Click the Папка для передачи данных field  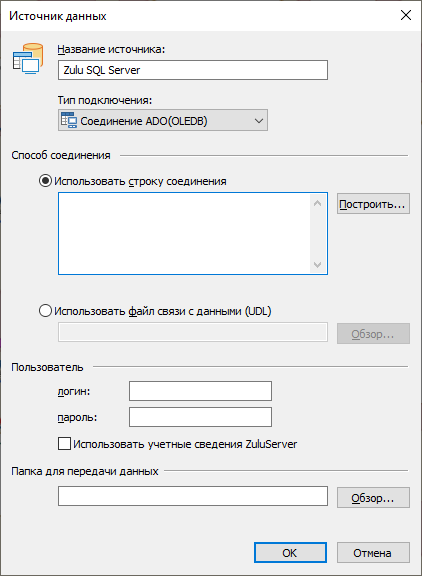pyautogui.click(x=193, y=496)
